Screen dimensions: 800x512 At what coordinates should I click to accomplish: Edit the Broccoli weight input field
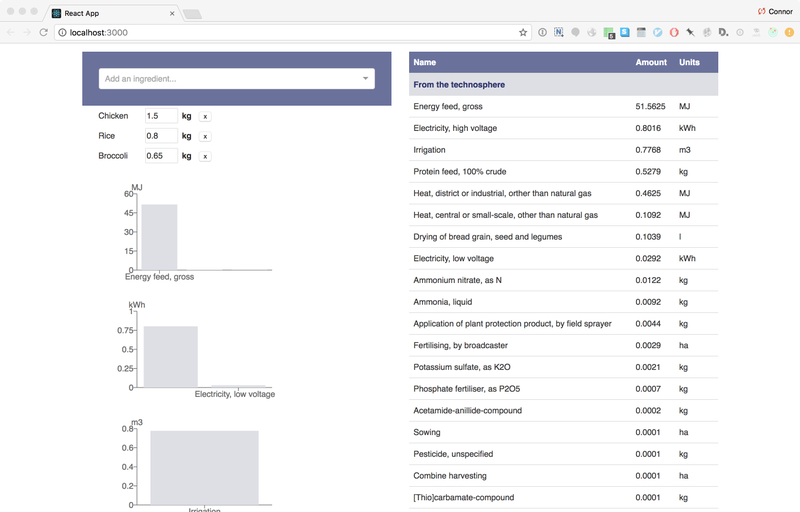[161, 156]
